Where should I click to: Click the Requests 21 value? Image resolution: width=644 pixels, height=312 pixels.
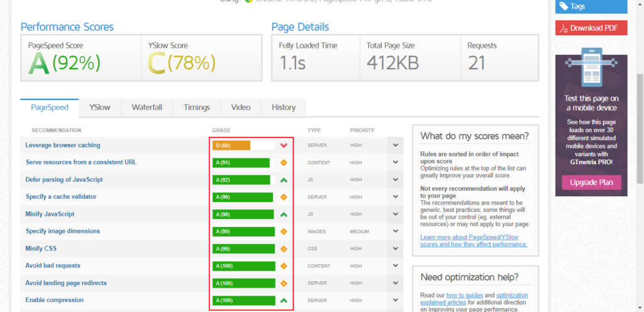point(477,64)
